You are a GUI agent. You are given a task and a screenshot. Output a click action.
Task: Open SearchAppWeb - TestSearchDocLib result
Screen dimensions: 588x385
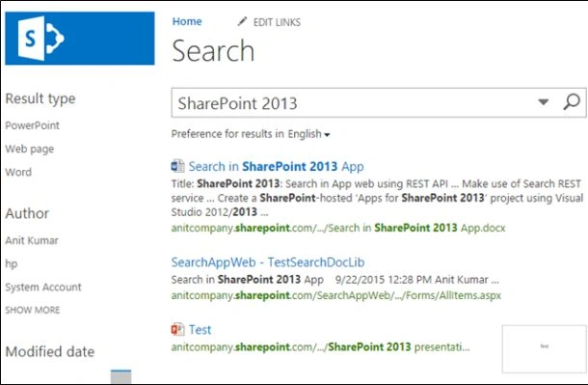(x=268, y=262)
